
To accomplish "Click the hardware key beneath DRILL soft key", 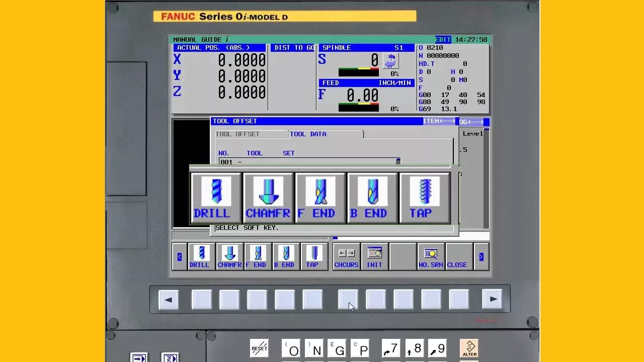I will pos(202,300).
